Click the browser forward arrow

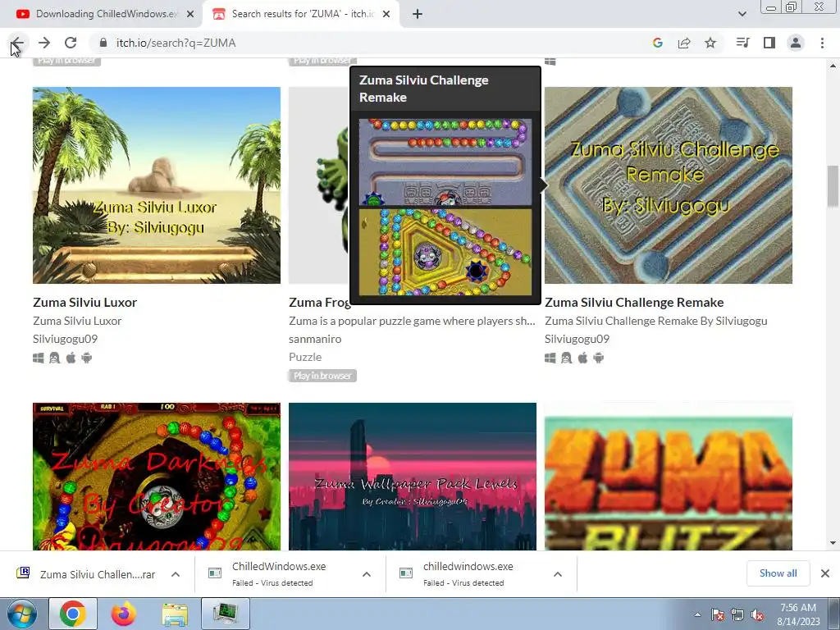[44, 43]
